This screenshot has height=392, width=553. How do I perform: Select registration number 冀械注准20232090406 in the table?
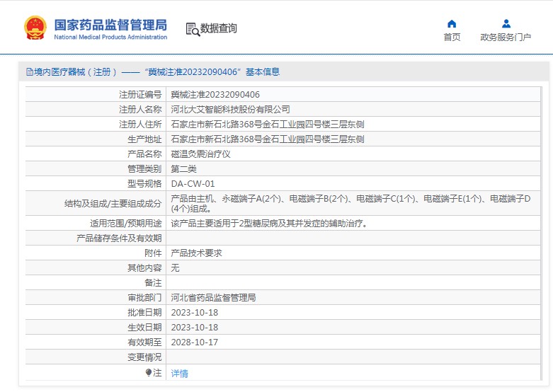click(x=215, y=95)
